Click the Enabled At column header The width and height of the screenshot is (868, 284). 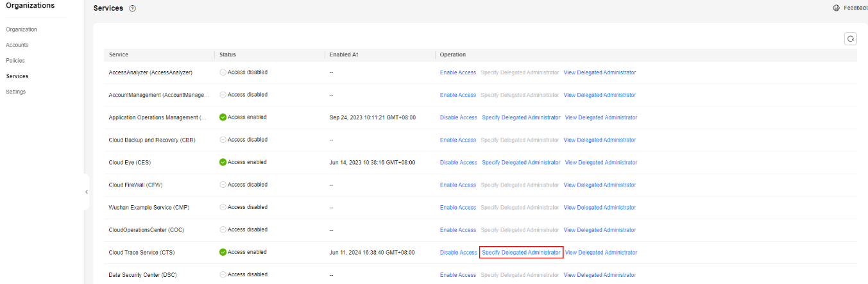[x=344, y=54]
